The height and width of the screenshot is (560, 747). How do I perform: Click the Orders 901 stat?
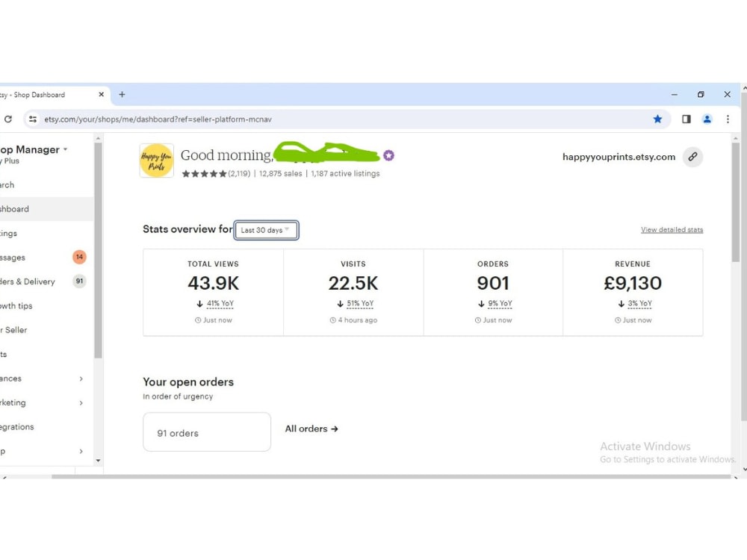[493, 283]
